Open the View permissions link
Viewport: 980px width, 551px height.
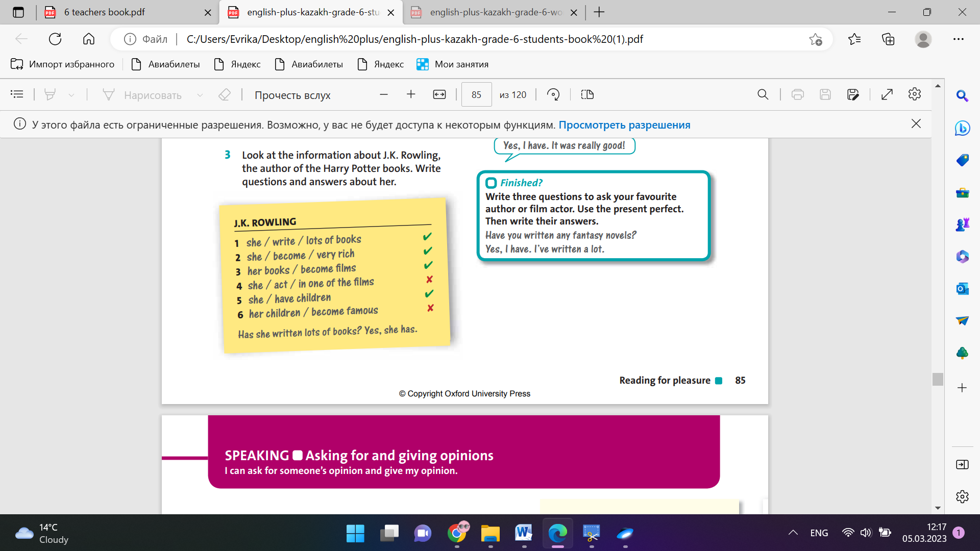tap(624, 125)
